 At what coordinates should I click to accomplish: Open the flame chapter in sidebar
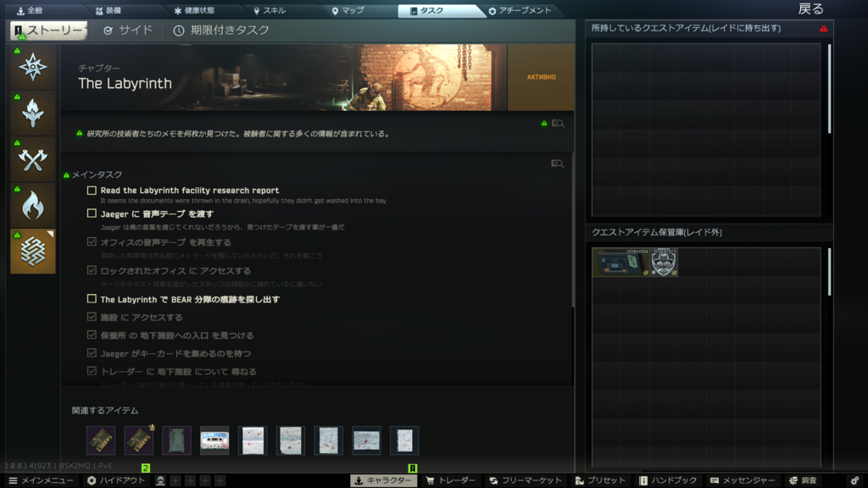click(33, 205)
